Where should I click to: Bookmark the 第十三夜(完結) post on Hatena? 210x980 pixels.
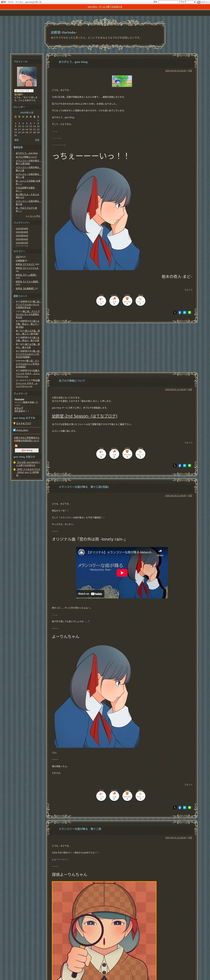(184, 807)
